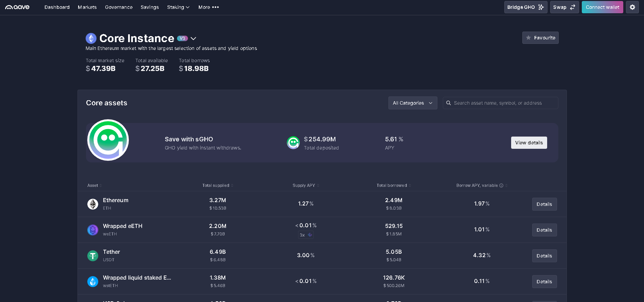The height and width of the screenshot is (302, 644).
Task: Click the Wrapped eETH token icon
Action: click(x=93, y=230)
